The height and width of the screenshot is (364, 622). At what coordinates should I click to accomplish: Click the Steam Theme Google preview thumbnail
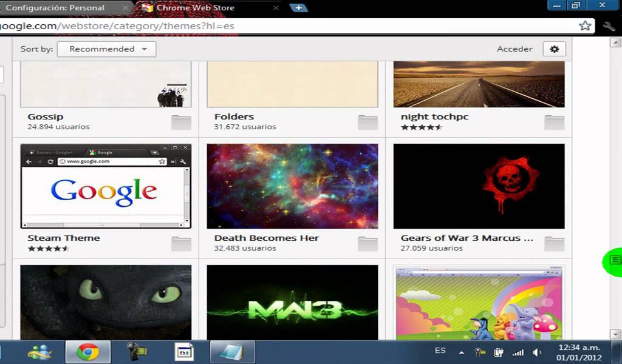coord(106,186)
